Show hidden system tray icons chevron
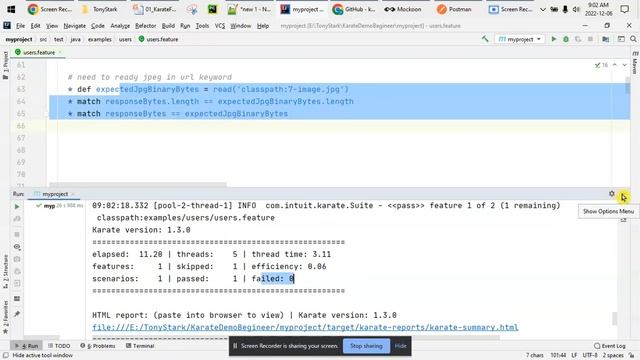 pos(543,9)
